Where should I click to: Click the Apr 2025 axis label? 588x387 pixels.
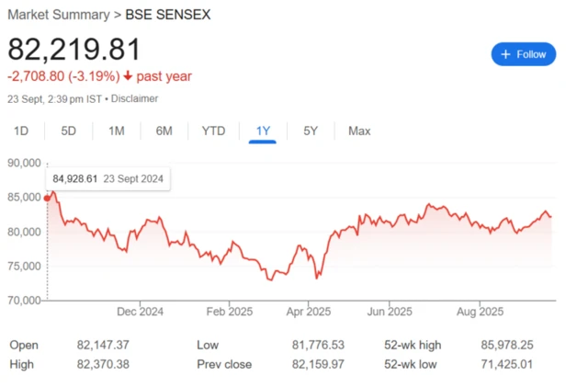point(308,312)
